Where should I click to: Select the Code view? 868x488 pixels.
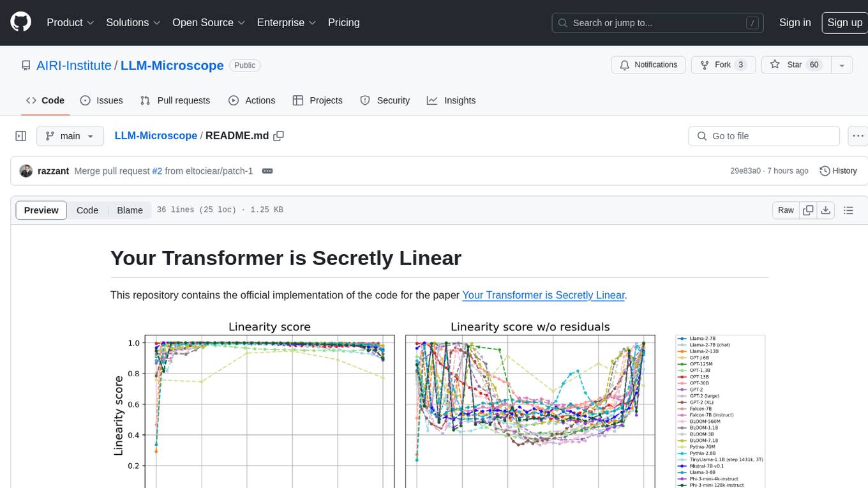pyautogui.click(x=87, y=210)
